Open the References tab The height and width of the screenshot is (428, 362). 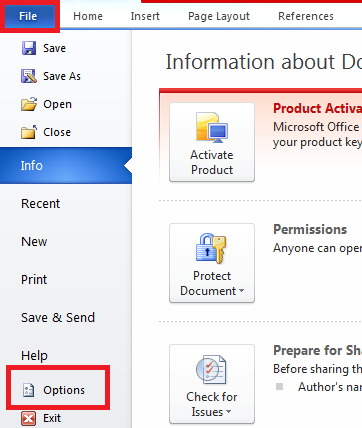306,16
